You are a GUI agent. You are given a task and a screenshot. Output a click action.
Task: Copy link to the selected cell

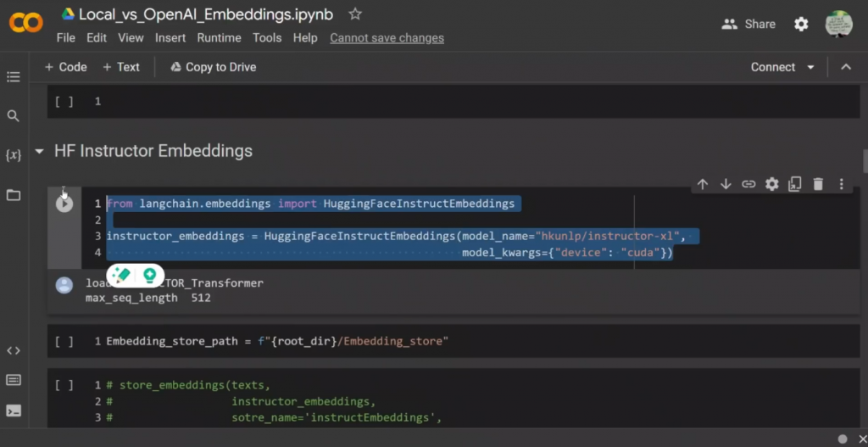click(x=748, y=184)
